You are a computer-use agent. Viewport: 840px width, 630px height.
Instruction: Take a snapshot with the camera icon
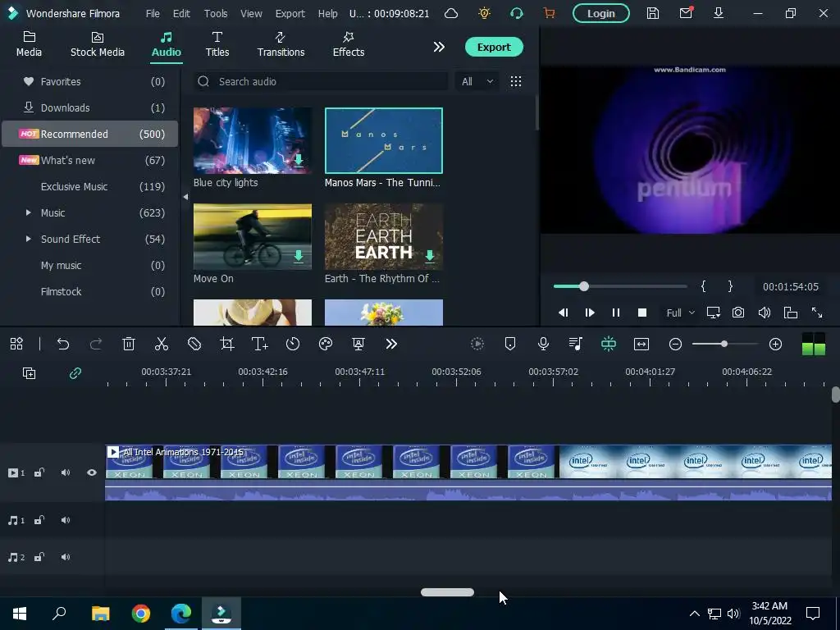(738, 313)
